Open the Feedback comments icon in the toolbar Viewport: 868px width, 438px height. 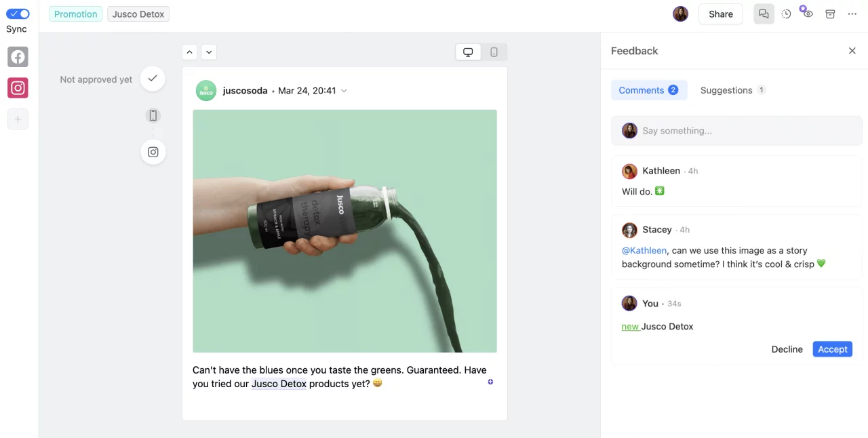tap(764, 14)
